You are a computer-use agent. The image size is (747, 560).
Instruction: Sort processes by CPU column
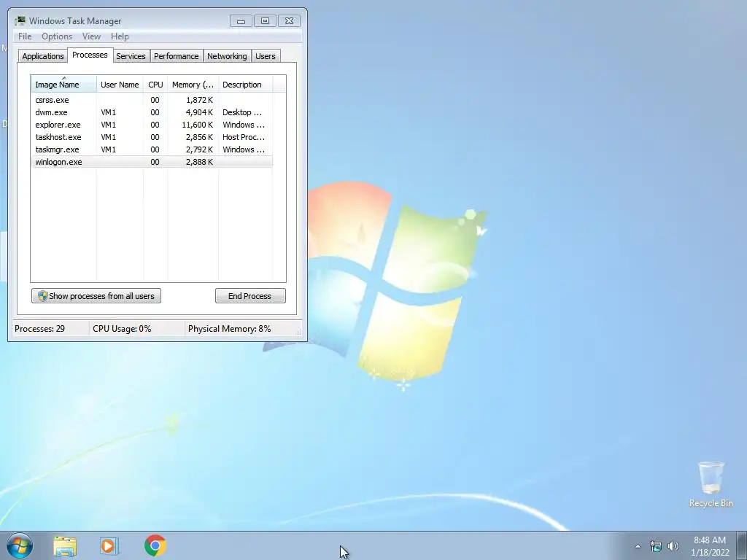[155, 85]
